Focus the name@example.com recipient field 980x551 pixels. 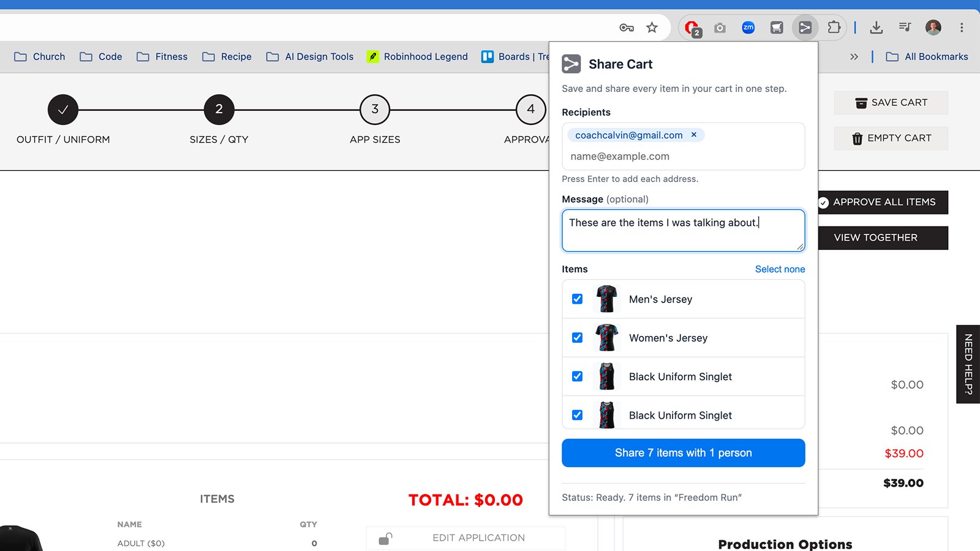(x=683, y=157)
